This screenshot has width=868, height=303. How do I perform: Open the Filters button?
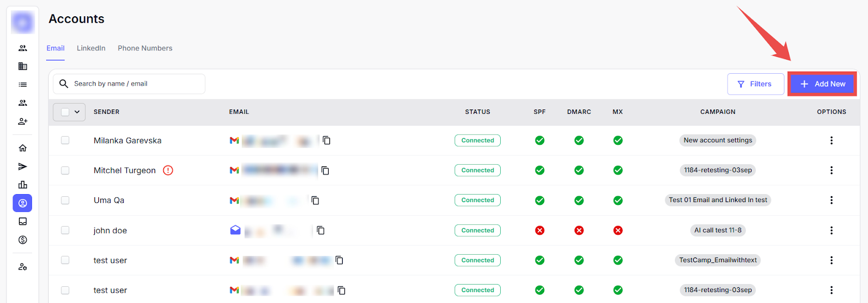click(755, 84)
